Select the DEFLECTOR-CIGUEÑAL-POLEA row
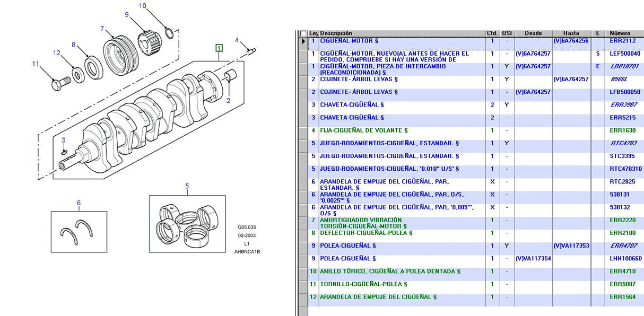 click(365, 233)
